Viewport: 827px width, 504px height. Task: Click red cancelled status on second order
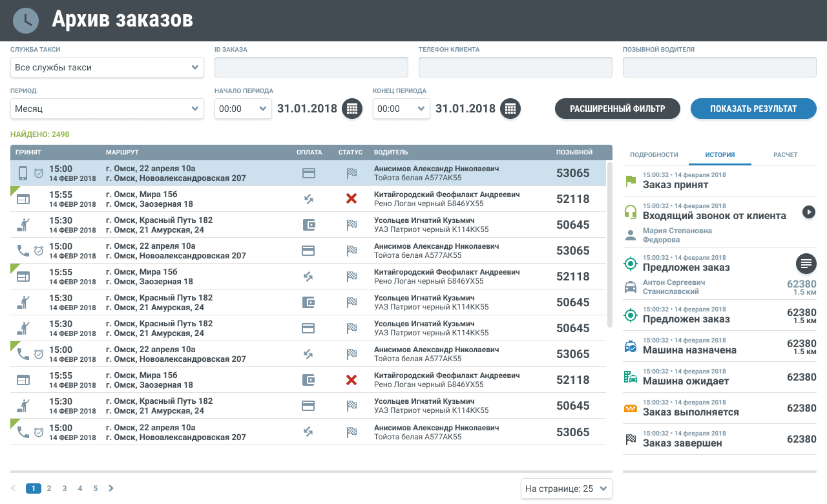[351, 199]
